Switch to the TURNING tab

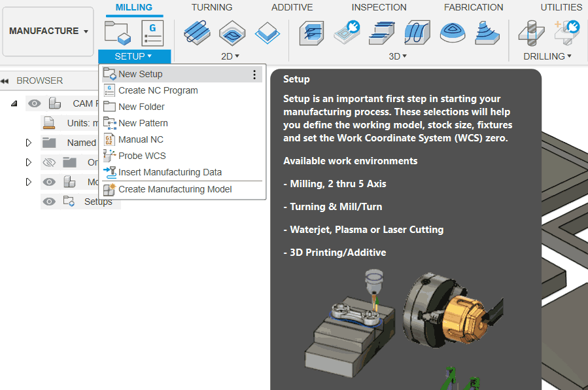[x=212, y=7]
